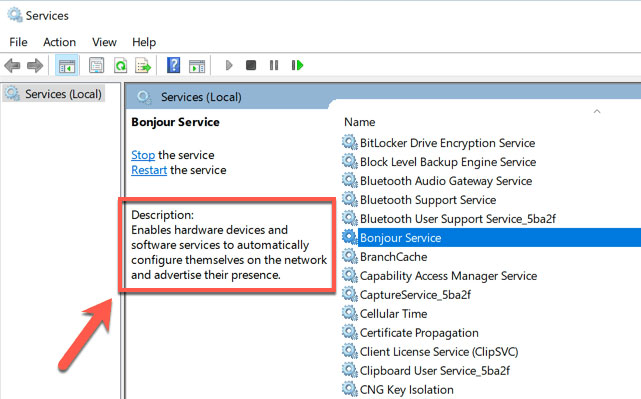Select Capability Access Manager Service
Viewport: 641px width, 399px height.
(x=448, y=276)
